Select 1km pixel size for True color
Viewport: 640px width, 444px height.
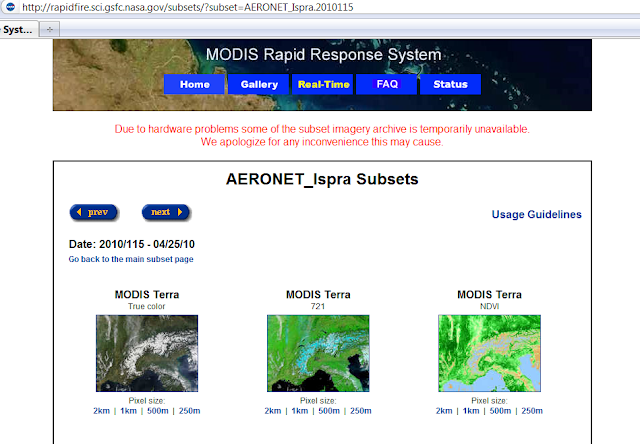128,411
